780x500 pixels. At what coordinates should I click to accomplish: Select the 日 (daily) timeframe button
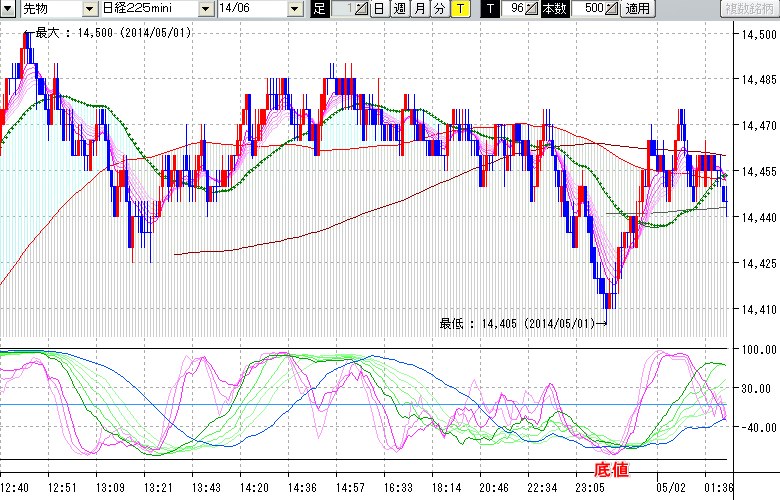coord(379,9)
